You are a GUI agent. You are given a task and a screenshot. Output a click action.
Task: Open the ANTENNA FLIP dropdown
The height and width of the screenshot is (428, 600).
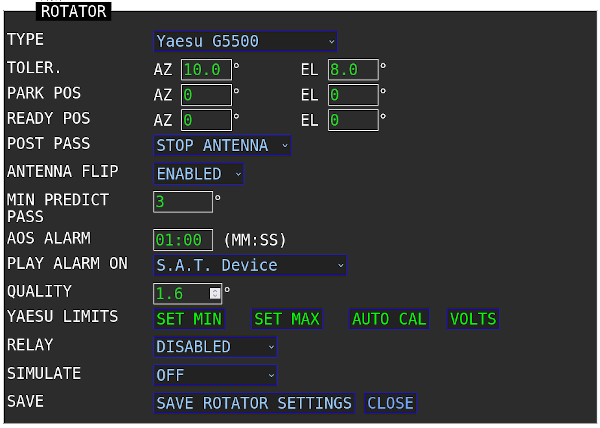[x=198, y=174]
